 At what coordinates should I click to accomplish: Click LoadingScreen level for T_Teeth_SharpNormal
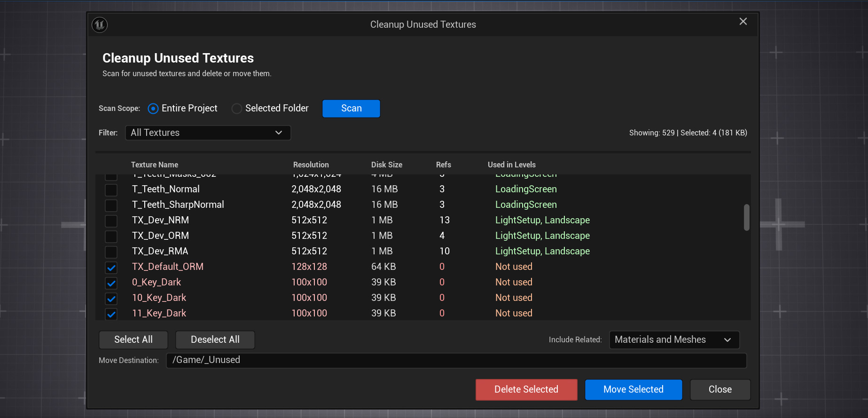click(526, 205)
